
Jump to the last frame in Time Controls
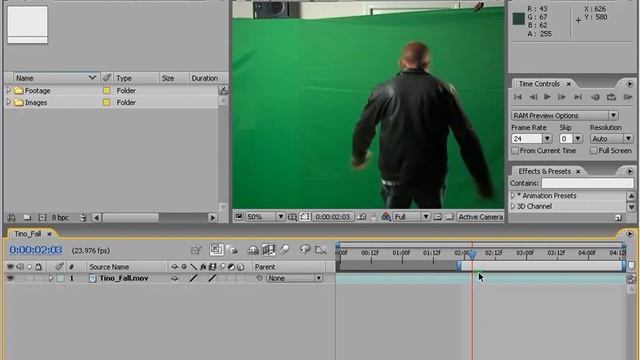click(x=578, y=97)
